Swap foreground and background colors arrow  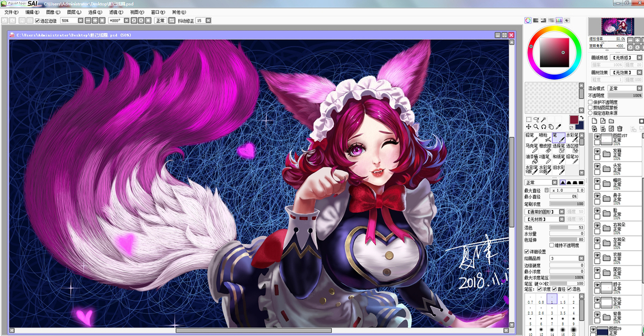tap(582, 118)
